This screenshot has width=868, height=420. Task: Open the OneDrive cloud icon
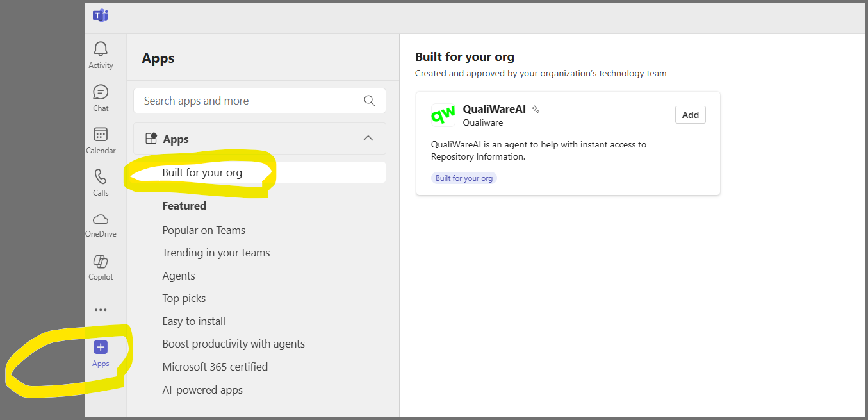(x=101, y=219)
